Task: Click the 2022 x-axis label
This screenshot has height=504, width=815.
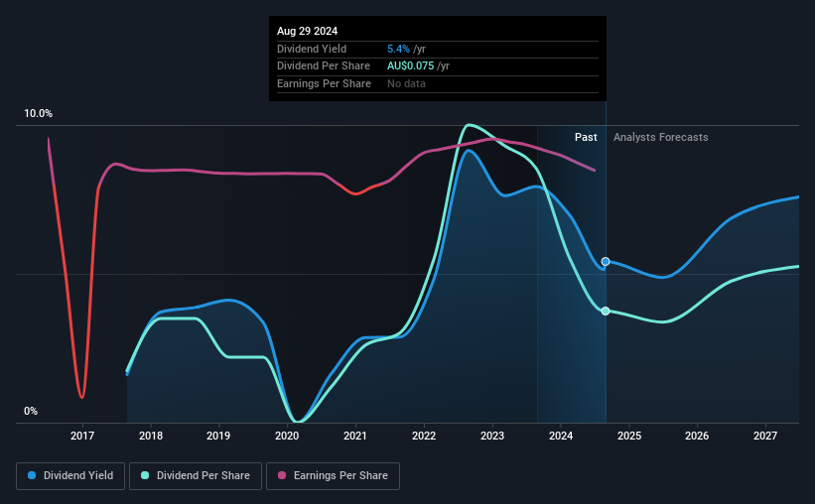Action: point(424,436)
